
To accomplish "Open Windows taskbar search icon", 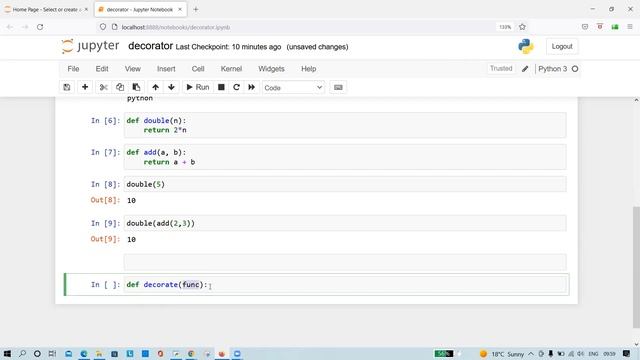I will coord(22,353).
